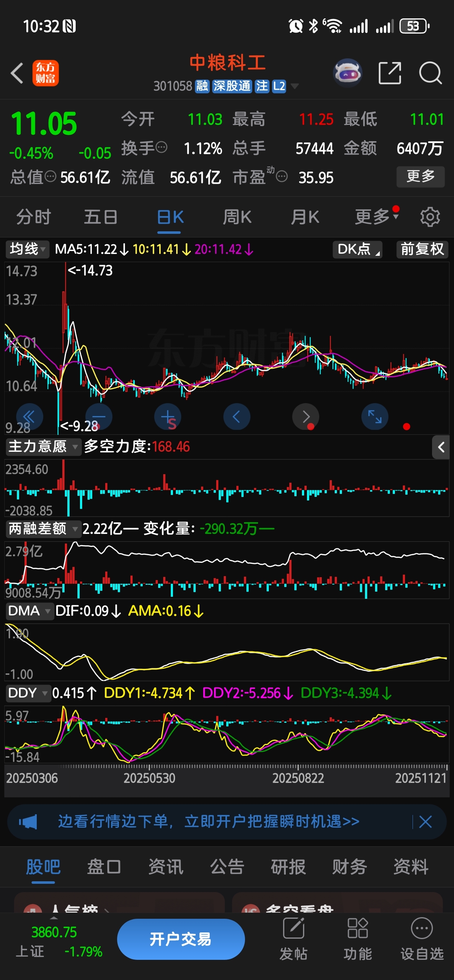Move chart left with arrow button
Screen dimensions: 454x980
click(x=237, y=416)
